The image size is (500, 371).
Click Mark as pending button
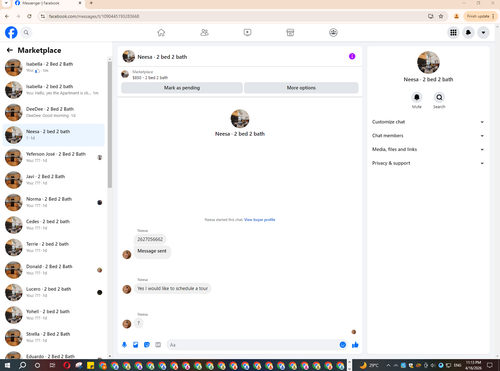(182, 88)
